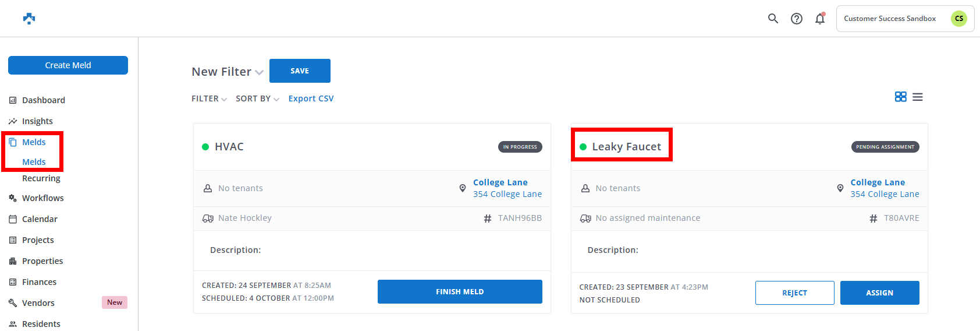
Task: Click the CS account avatar
Action: 958,19
